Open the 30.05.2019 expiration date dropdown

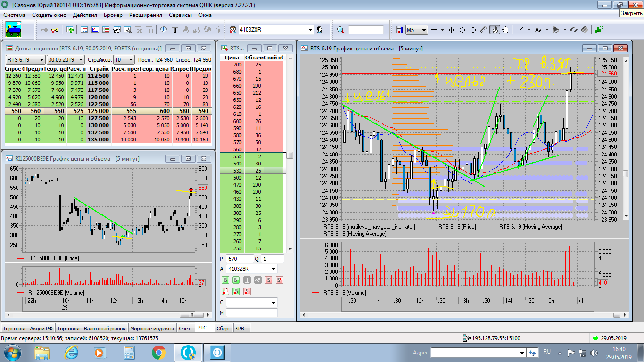81,60
